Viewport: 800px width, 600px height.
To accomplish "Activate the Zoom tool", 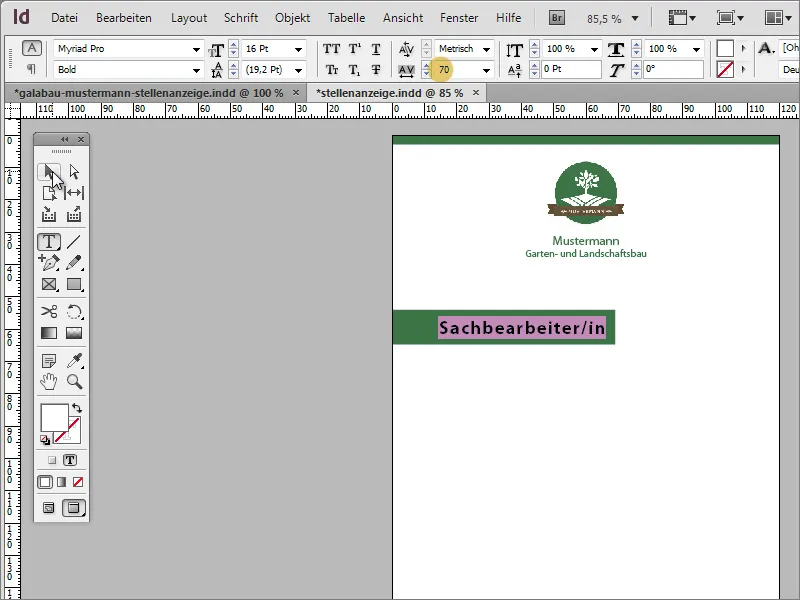I will 74,382.
